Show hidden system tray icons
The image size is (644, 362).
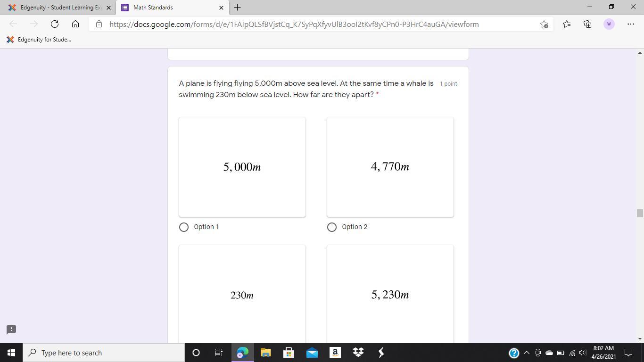click(527, 353)
